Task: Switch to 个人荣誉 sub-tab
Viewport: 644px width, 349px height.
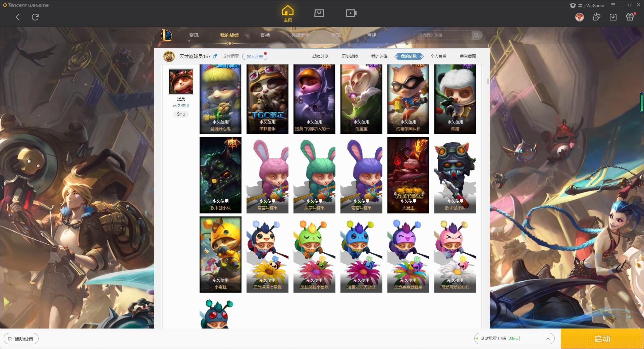Action: tap(438, 56)
